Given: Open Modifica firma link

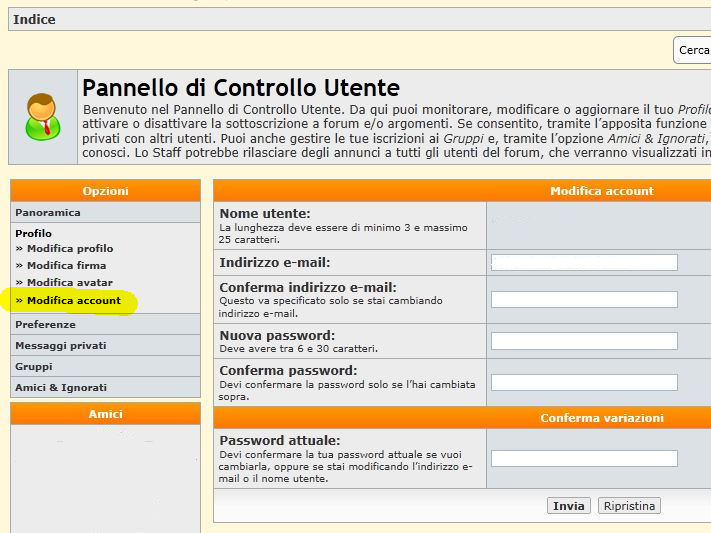Looking at the screenshot, I should [x=66, y=266].
